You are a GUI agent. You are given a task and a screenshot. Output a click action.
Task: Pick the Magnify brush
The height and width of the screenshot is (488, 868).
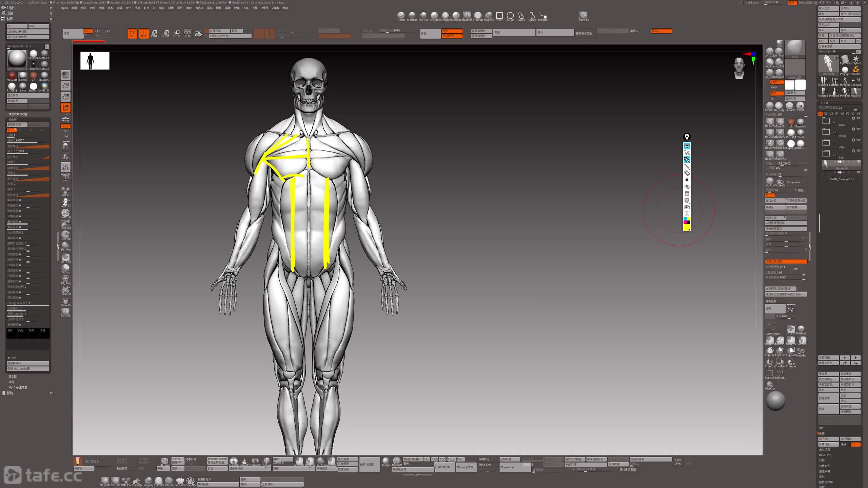489,16
